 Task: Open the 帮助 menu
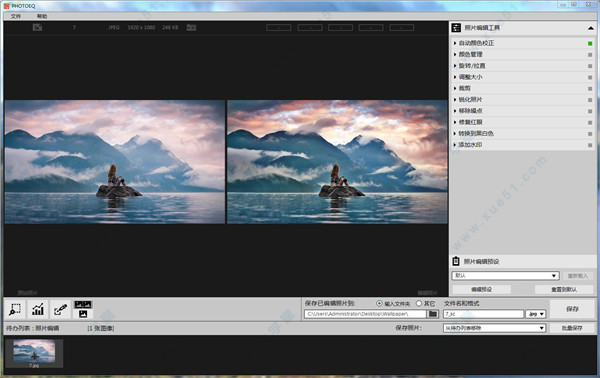(x=42, y=16)
